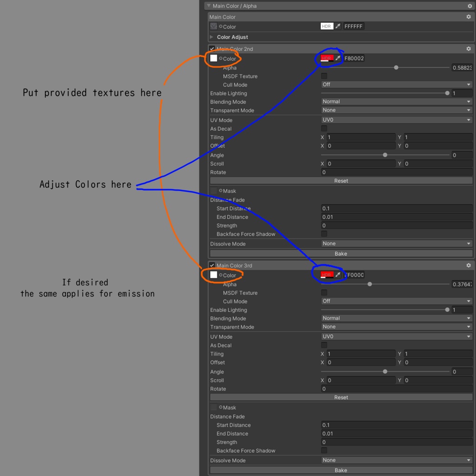Select texture picker circle for 2nd Color
476x476 pixels.
pos(221,58)
